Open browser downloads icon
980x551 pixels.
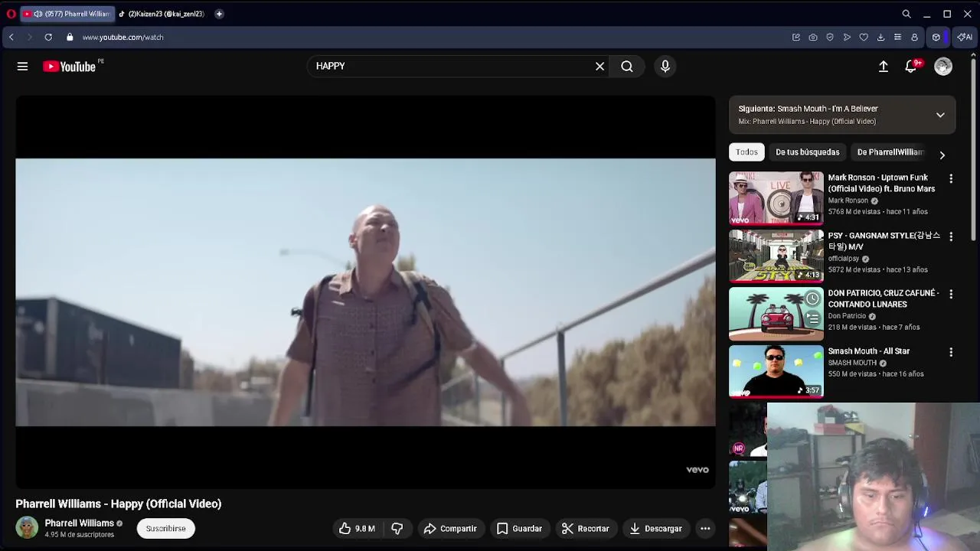880,37
